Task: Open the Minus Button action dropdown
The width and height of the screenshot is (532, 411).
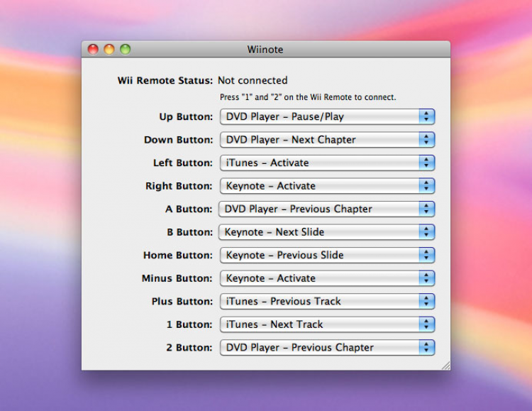Action: coord(327,278)
